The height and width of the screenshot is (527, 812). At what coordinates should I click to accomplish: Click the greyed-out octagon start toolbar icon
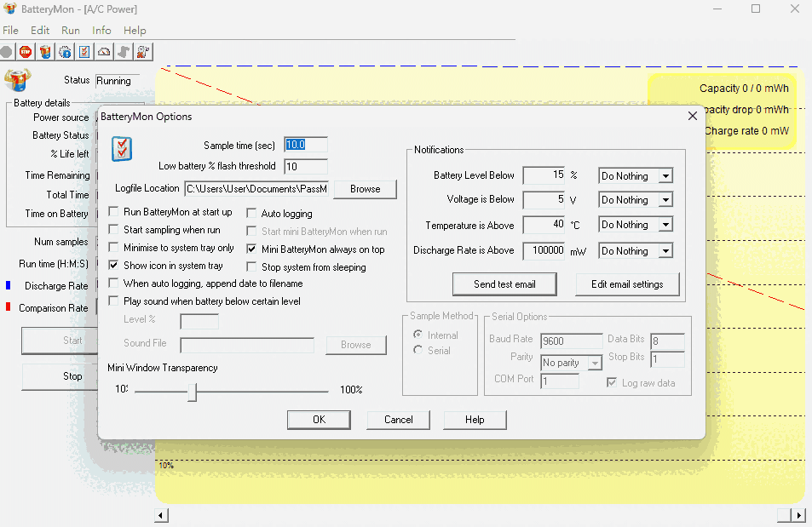click(6, 52)
